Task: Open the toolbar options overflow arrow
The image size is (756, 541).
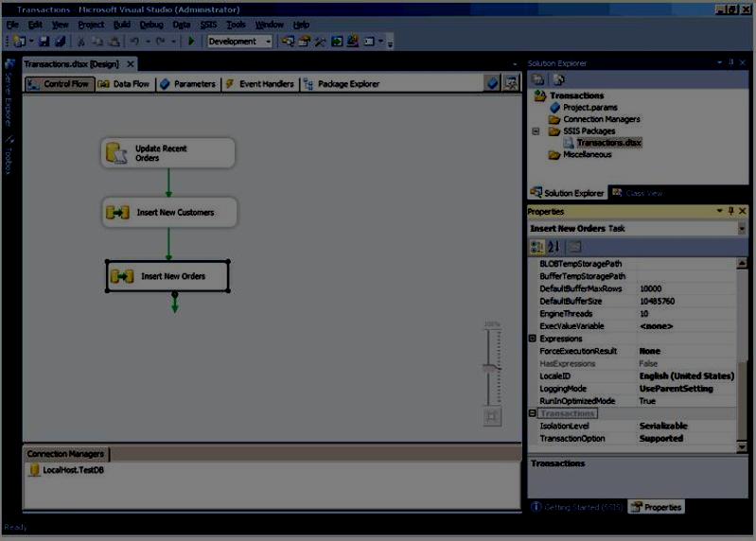Action: [x=390, y=44]
